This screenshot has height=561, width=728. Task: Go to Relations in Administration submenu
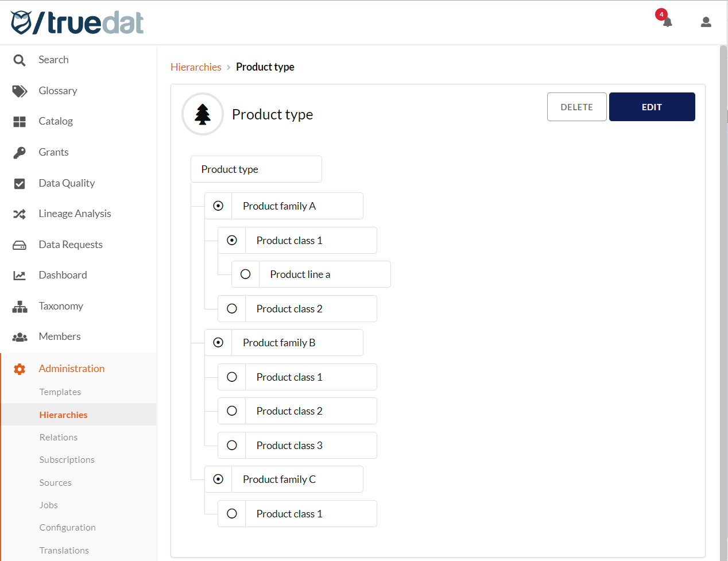click(x=59, y=438)
